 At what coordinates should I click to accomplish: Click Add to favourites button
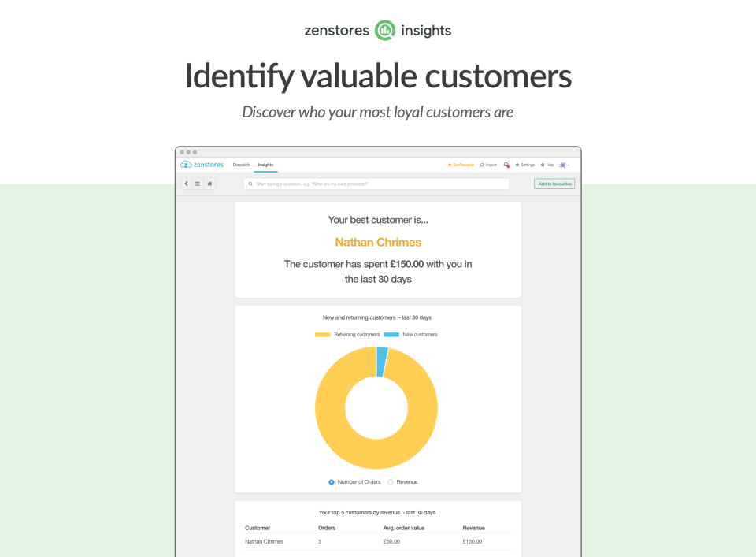[554, 184]
